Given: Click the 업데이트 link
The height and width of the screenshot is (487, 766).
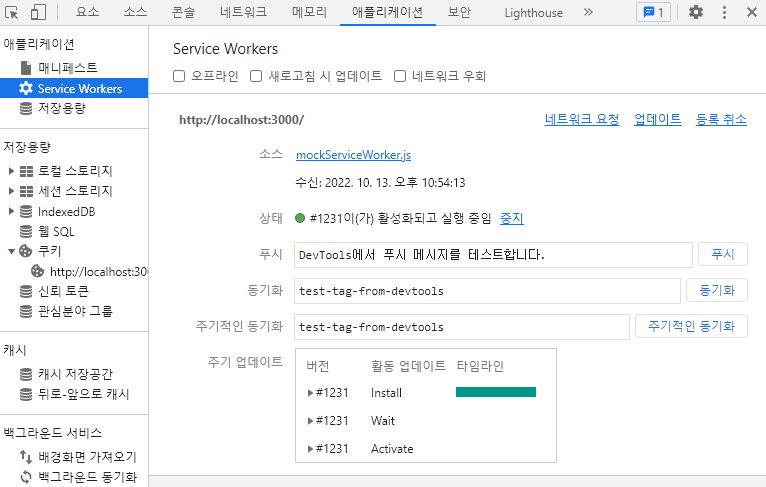Looking at the screenshot, I should click(x=658, y=119).
